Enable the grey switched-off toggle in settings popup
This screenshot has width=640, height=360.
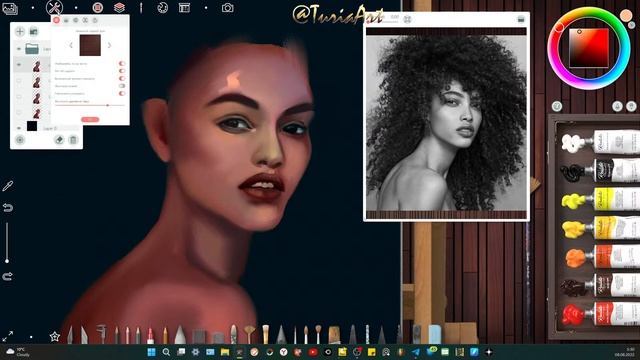tap(122, 86)
